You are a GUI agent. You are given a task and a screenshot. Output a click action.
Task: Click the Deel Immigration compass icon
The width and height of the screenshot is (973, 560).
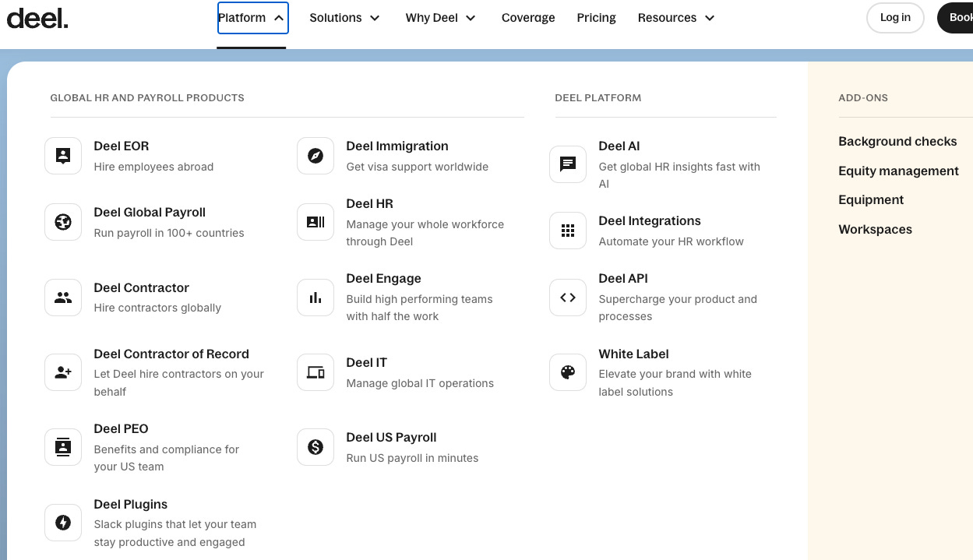(316, 156)
